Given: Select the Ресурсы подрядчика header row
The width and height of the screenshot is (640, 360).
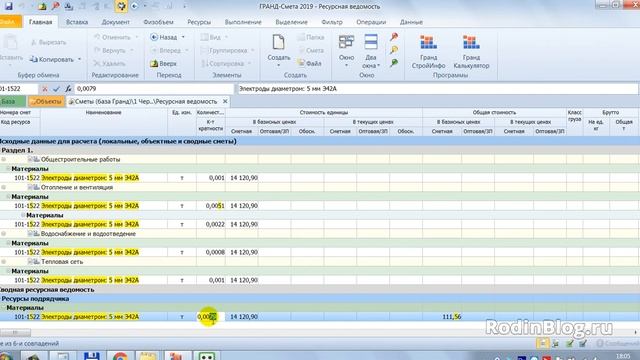Looking at the screenshot, I should (x=320, y=299).
